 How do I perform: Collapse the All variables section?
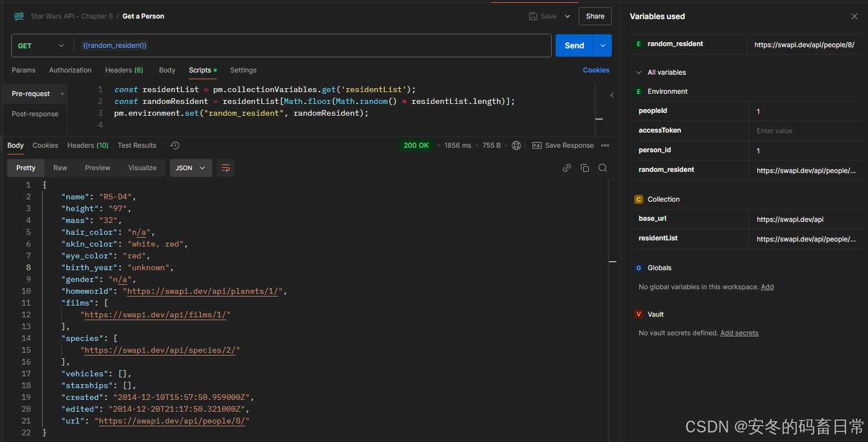pyautogui.click(x=639, y=72)
